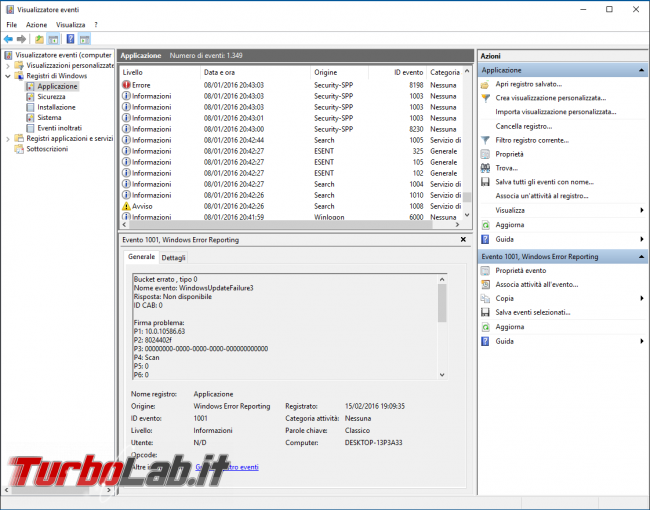Click the Associa attività all'evento icon
Screen dimensions: 650x510
(485, 284)
